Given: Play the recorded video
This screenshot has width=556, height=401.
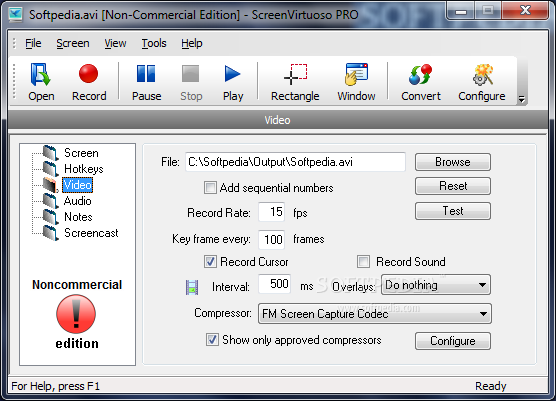Looking at the screenshot, I should coord(233,82).
